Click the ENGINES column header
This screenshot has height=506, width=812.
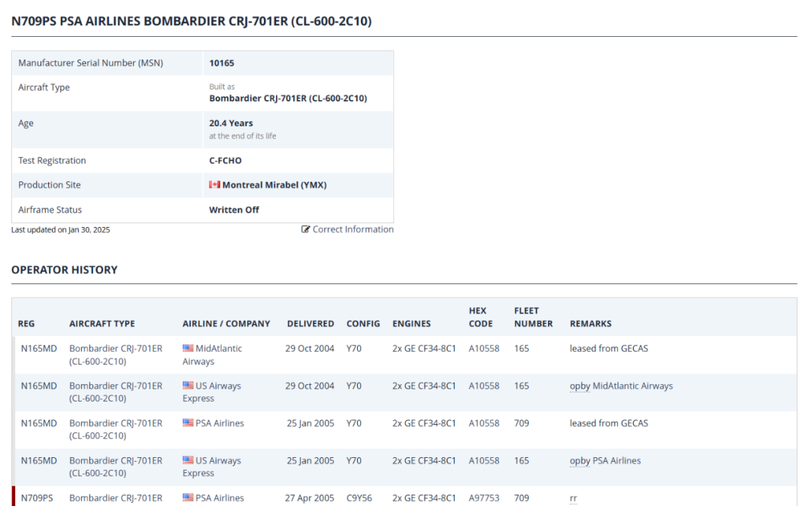[x=412, y=324]
